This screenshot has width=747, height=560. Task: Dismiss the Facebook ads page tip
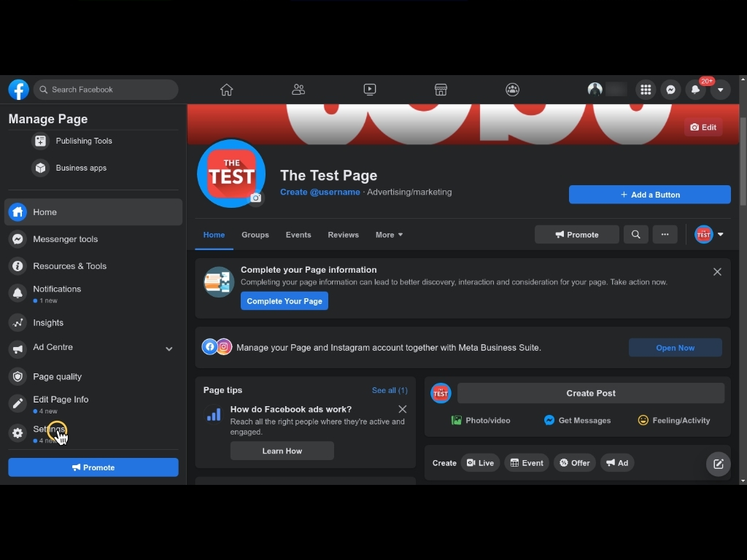(x=403, y=409)
